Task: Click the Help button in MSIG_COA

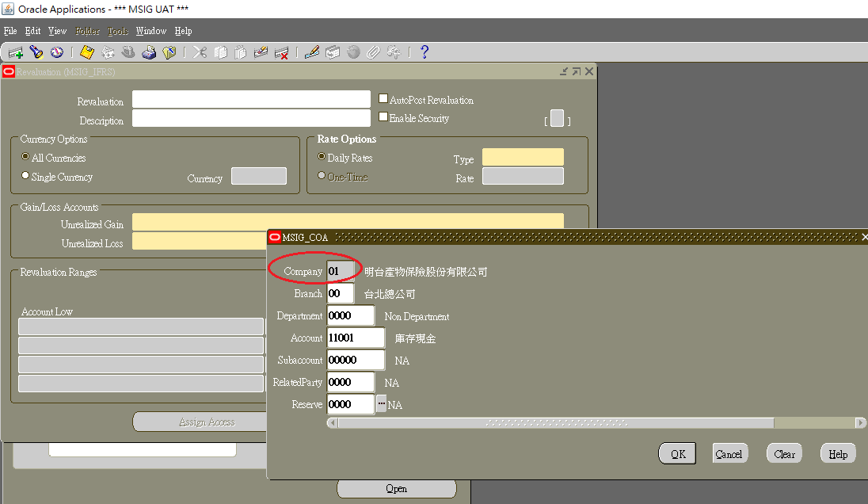Action: pos(838,454)
